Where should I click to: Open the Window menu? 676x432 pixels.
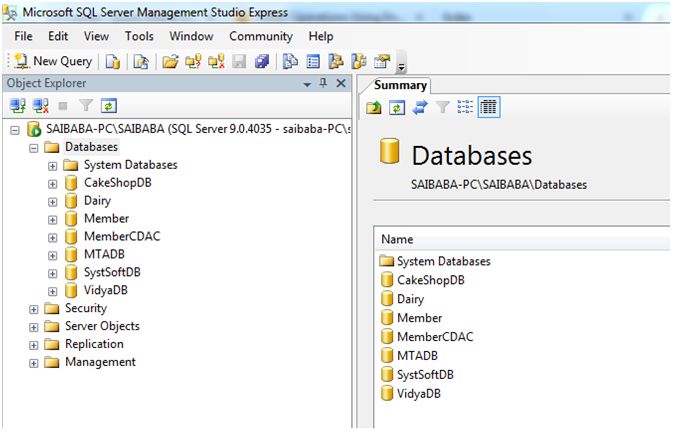click(191, 36)
